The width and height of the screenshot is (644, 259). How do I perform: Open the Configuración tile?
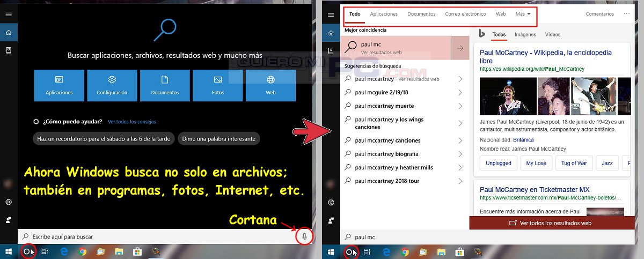tap(112, 85)
